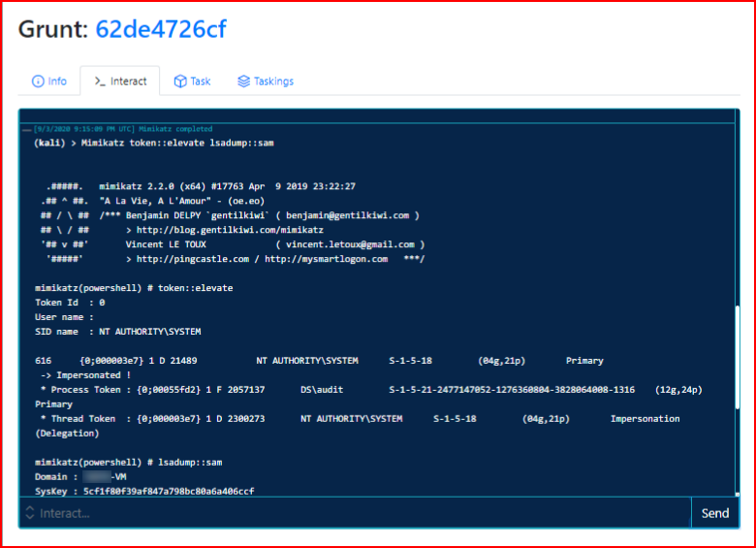Click the 'Token Id : 0' line
756x548 pixels.
click(70, 303)
